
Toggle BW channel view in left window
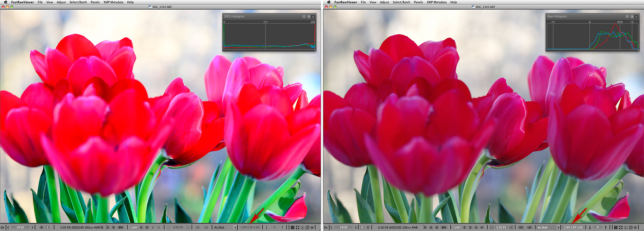click(121, 227)
